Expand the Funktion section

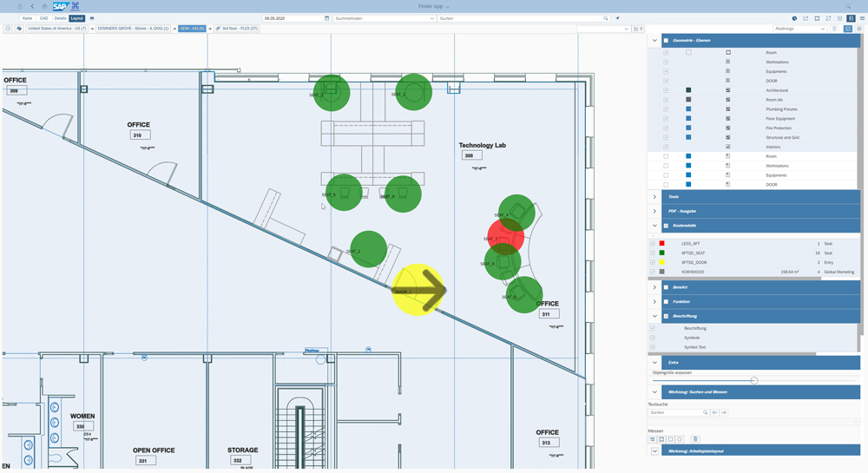654,302
